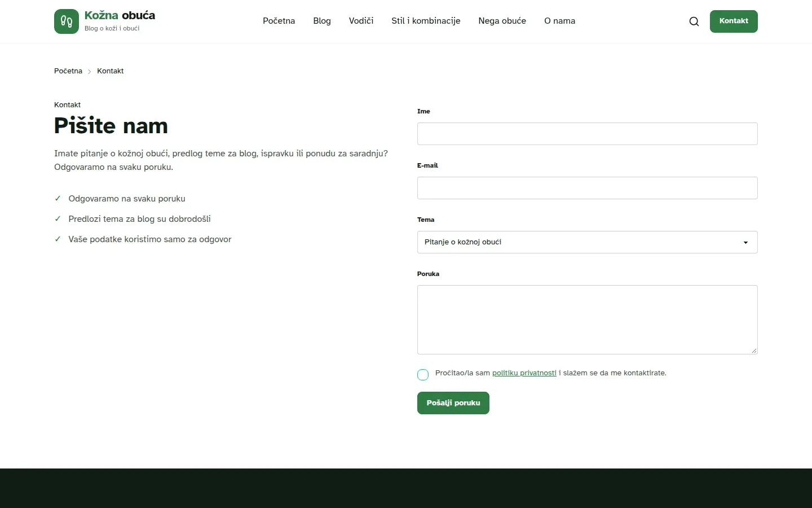Open the Tema dropdown
The image size is (812, 508).
[x=587, y=242]
